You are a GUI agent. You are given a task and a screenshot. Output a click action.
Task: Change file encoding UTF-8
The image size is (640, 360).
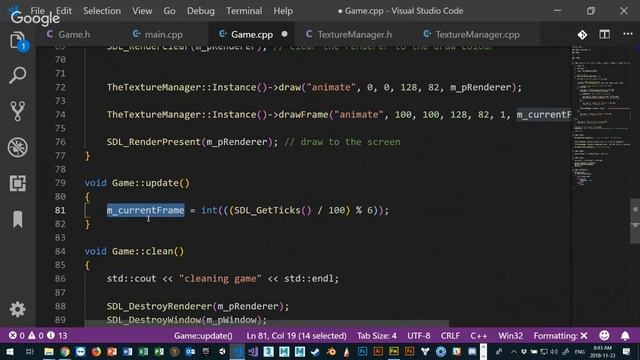pos(419,336)
